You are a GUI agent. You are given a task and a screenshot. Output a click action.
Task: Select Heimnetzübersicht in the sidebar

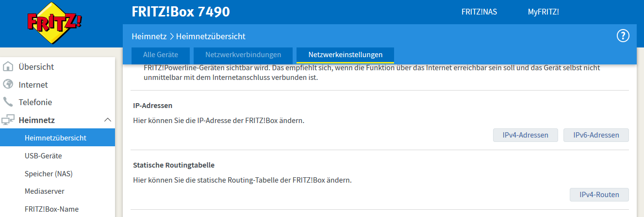click(x=55, y=138)
